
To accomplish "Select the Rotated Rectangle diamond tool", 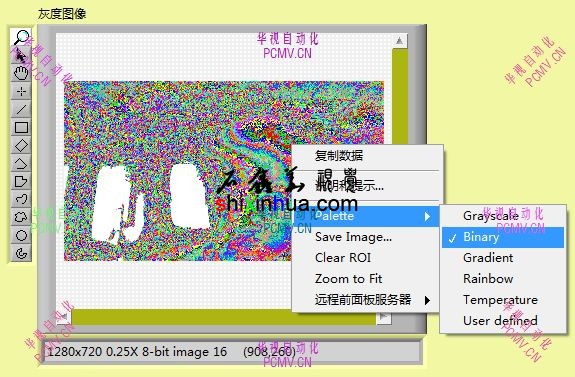I will coord(21,145).
